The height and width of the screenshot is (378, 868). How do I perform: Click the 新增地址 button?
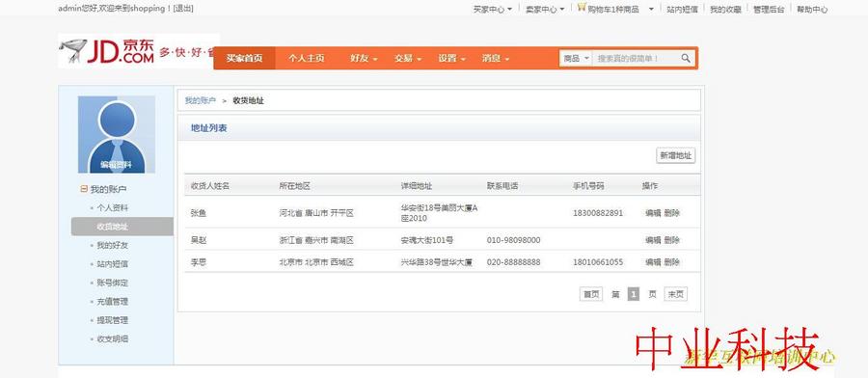tap(675, 155)
